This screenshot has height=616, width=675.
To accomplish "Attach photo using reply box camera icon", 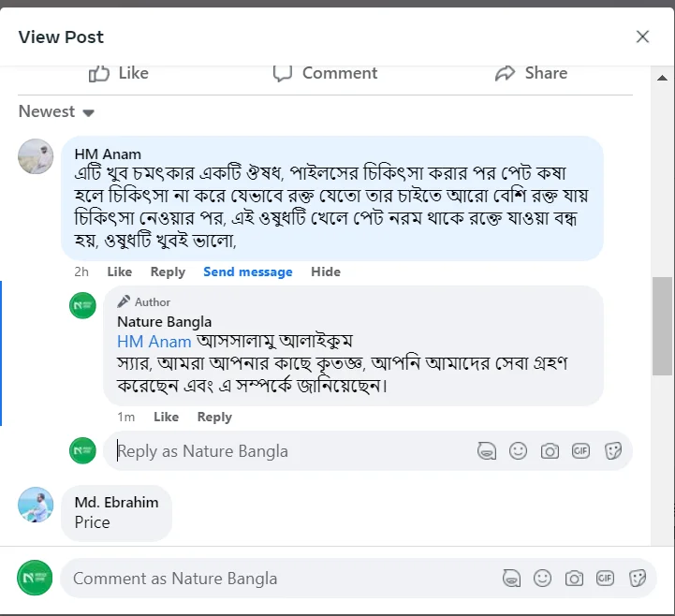I will coord(550,451).
